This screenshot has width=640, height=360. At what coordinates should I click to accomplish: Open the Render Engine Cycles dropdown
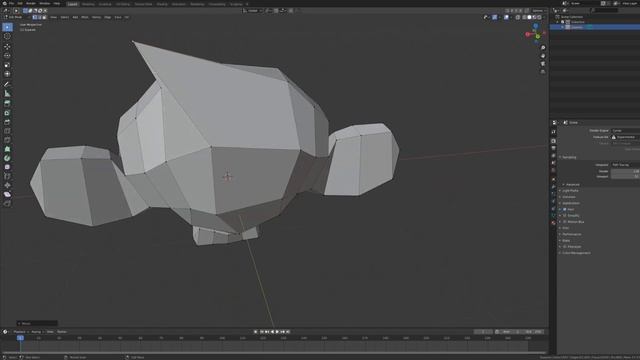625,131
